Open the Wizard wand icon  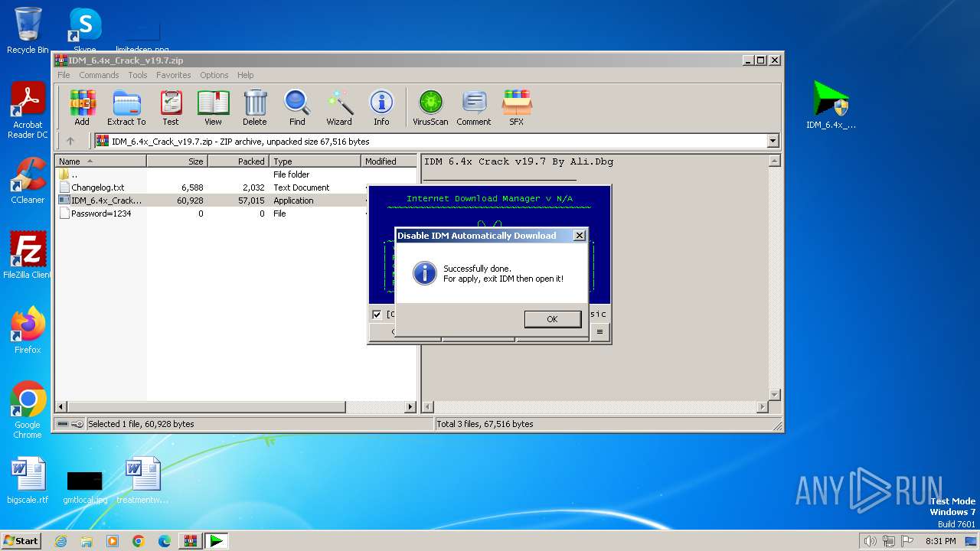[339, 107]
